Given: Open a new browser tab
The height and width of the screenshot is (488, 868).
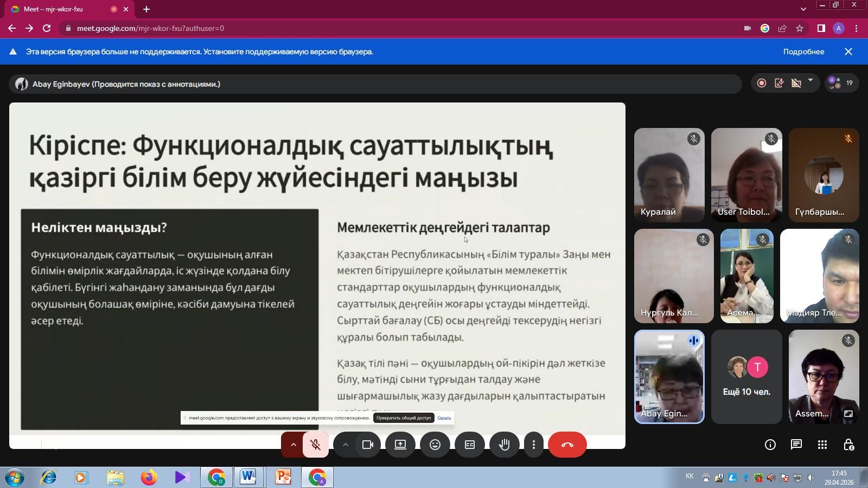Looking at the screenshot, I should [146, 9].
